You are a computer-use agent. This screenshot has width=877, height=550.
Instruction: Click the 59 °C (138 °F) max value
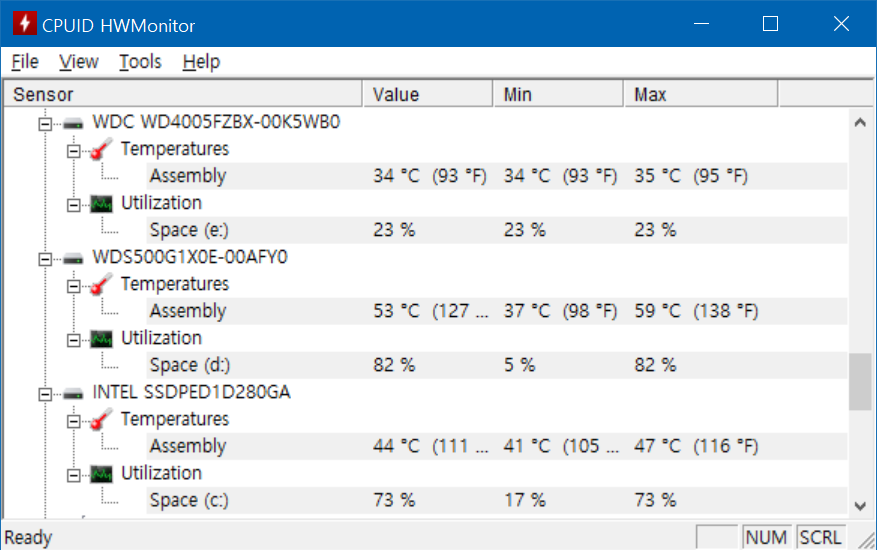(x=696, y=311)
